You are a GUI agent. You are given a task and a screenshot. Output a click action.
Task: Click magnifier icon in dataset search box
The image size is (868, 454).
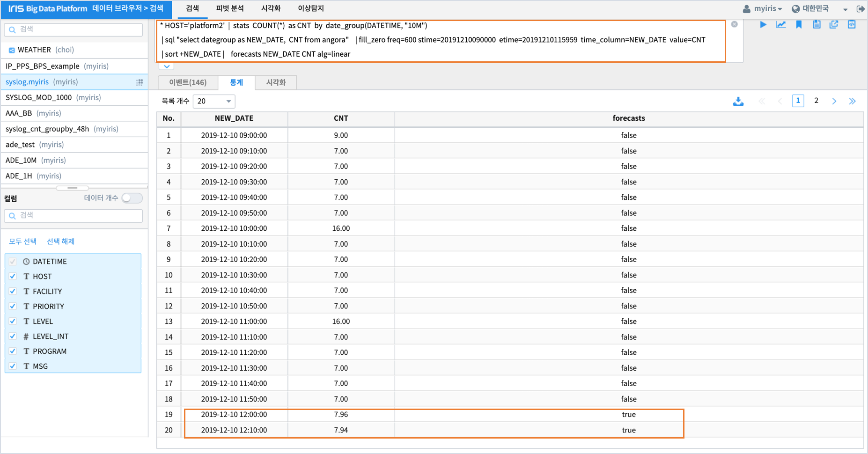click(x=13, y=29)
